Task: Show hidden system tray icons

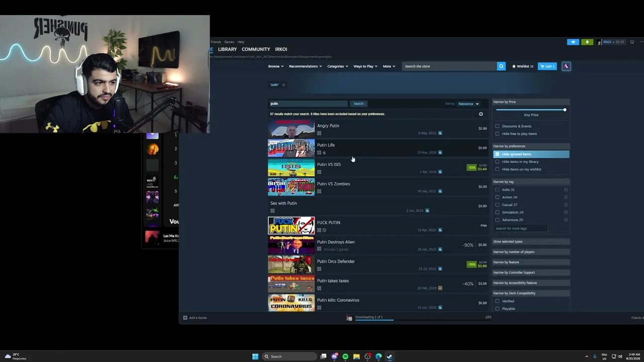Action: [x=587, y=356]
